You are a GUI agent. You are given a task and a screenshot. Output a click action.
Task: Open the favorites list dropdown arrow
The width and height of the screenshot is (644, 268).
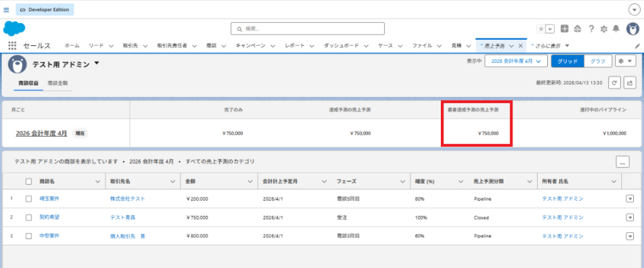550,29
